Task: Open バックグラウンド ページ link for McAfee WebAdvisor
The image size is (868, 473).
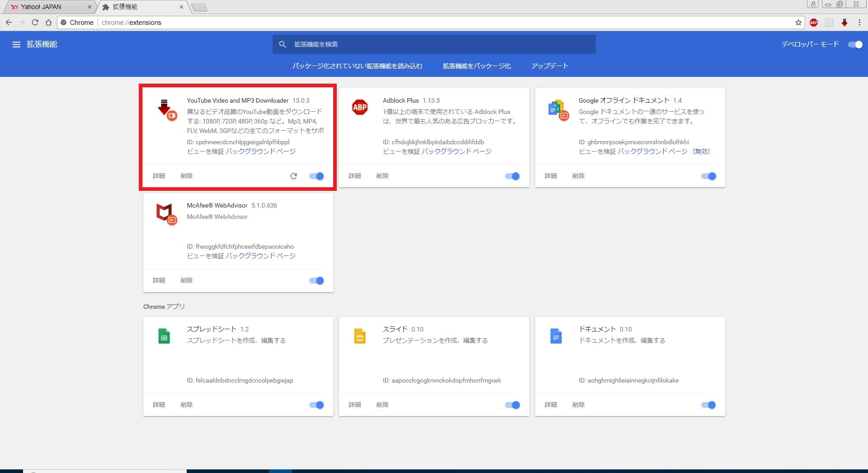Action: click(261, 256)
